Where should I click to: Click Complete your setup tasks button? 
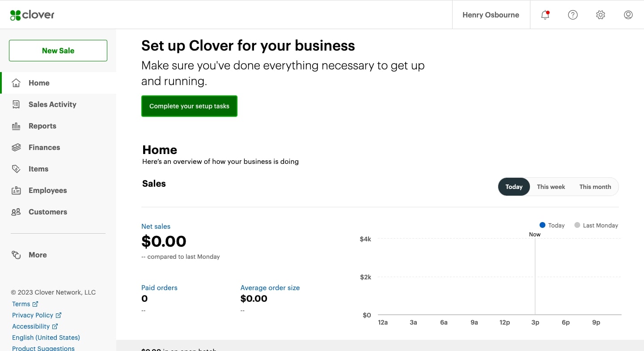click(189, 106)
